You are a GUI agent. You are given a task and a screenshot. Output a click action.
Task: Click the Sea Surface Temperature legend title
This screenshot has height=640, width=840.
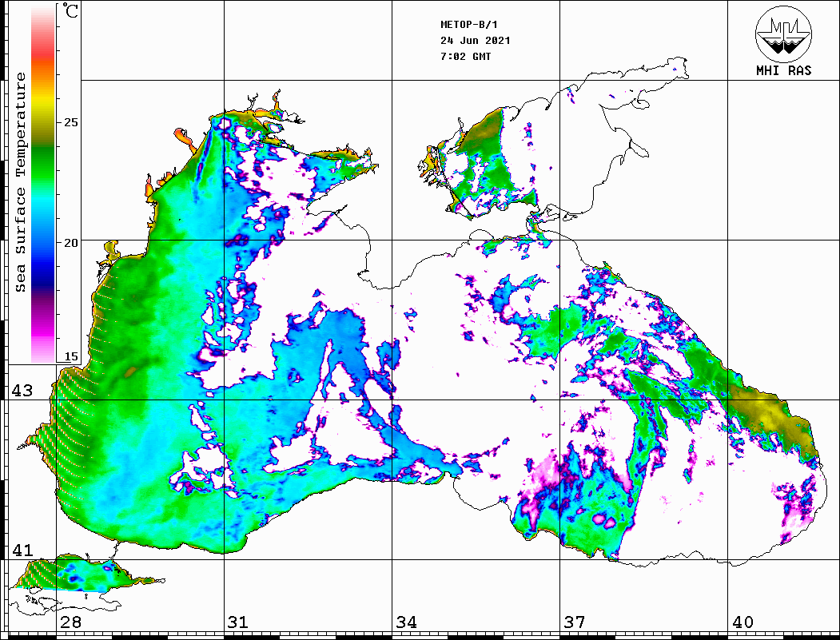coord(20,182)
